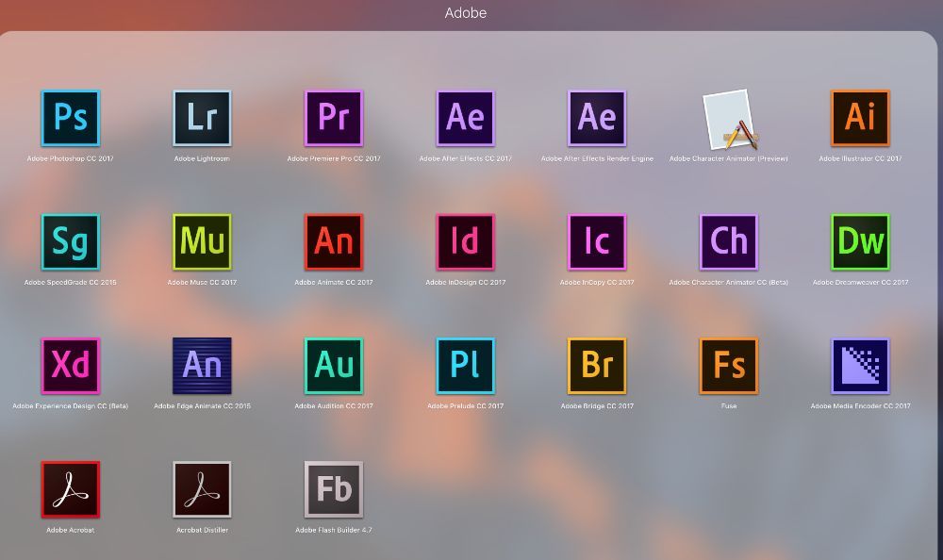This screenshot has height=560, width=943.
Task: Launch Adobe Audition CC 2017 icon
Action: (x=334, y=366)
